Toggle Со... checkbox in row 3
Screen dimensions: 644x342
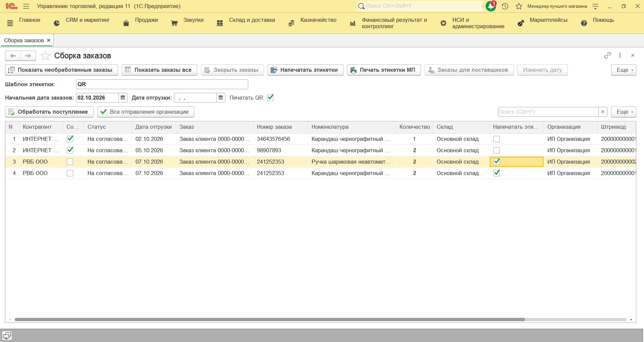tap(70, 162)
